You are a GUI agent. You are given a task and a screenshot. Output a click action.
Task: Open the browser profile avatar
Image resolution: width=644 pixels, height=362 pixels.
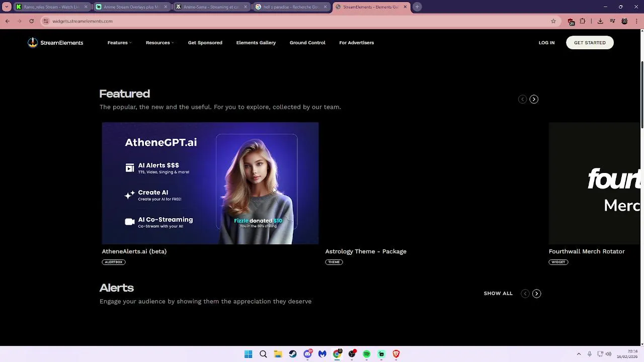[x=624, y=21]
